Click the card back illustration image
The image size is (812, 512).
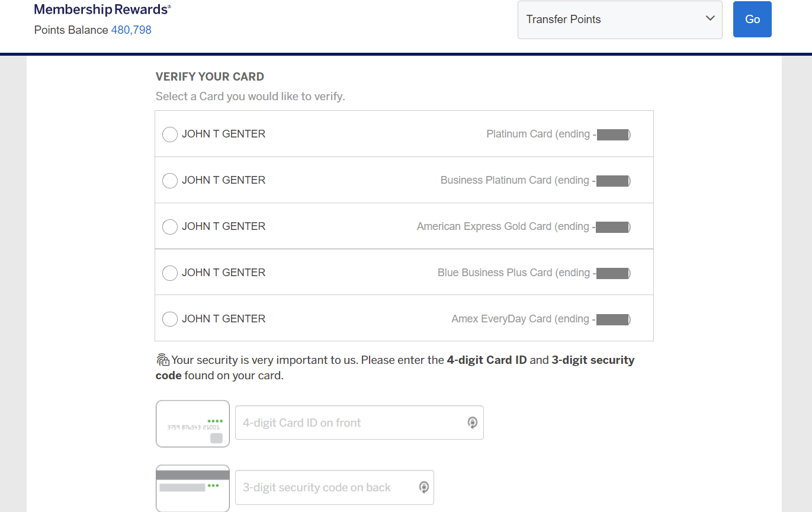[192, 488]
